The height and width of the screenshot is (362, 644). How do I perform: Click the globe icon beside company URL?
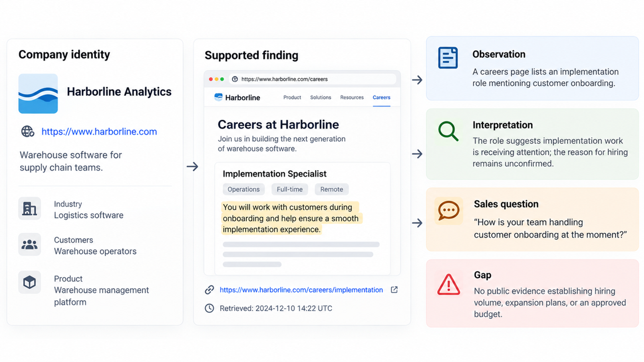pyautogui.click(x=27, y=132)
